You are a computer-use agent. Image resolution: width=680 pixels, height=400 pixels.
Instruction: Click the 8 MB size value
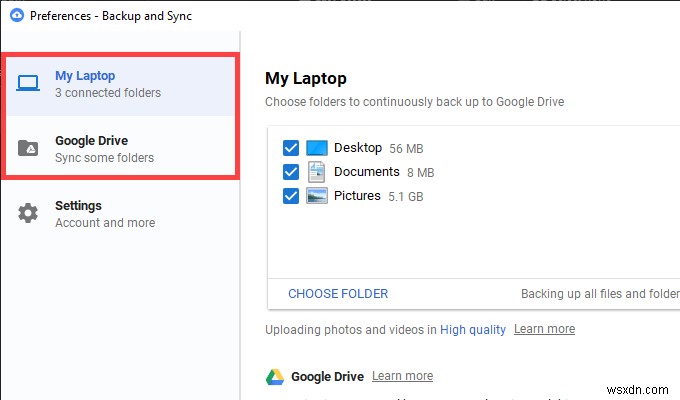(x=421, y=173)
